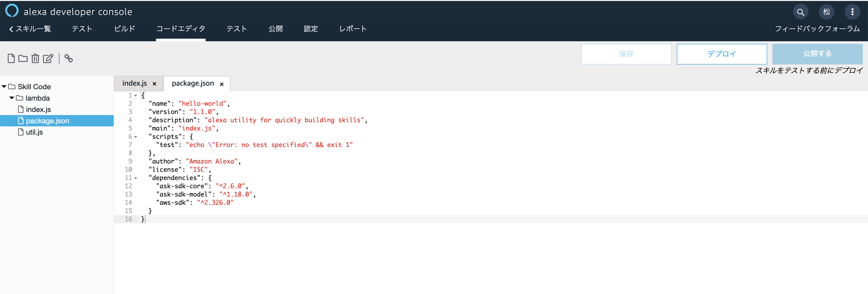
Task: Open the レポート tab
Action: (x=353, y=29)
